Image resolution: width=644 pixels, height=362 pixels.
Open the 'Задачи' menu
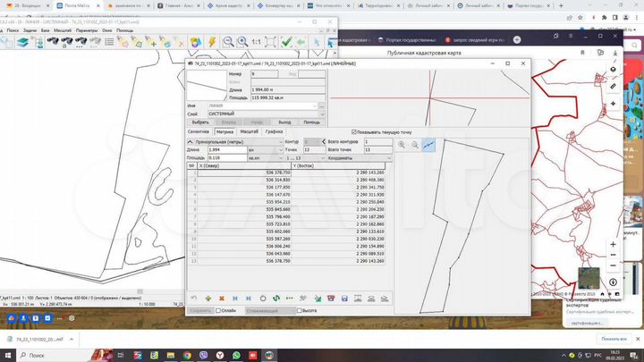[x=30, y=30]
